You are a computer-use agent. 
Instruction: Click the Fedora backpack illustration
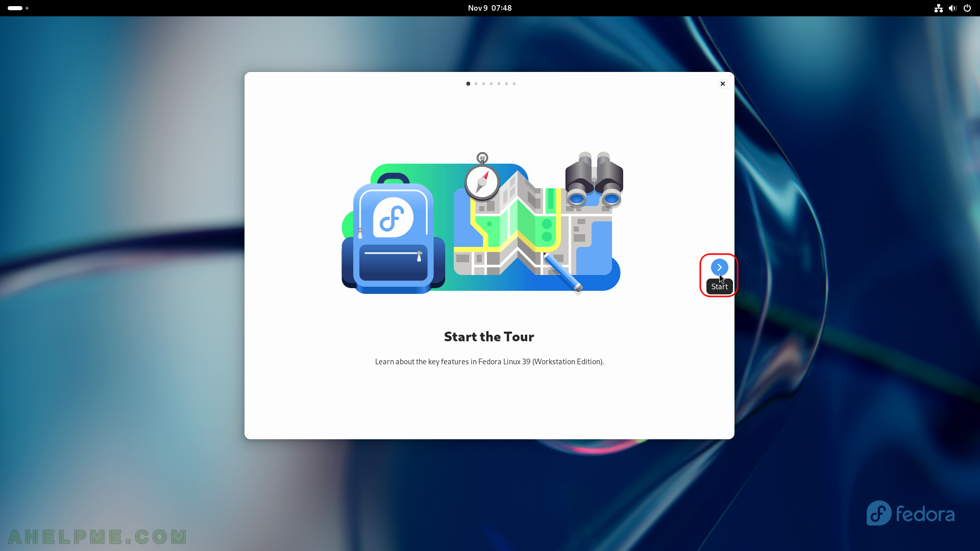pos(393,234)
